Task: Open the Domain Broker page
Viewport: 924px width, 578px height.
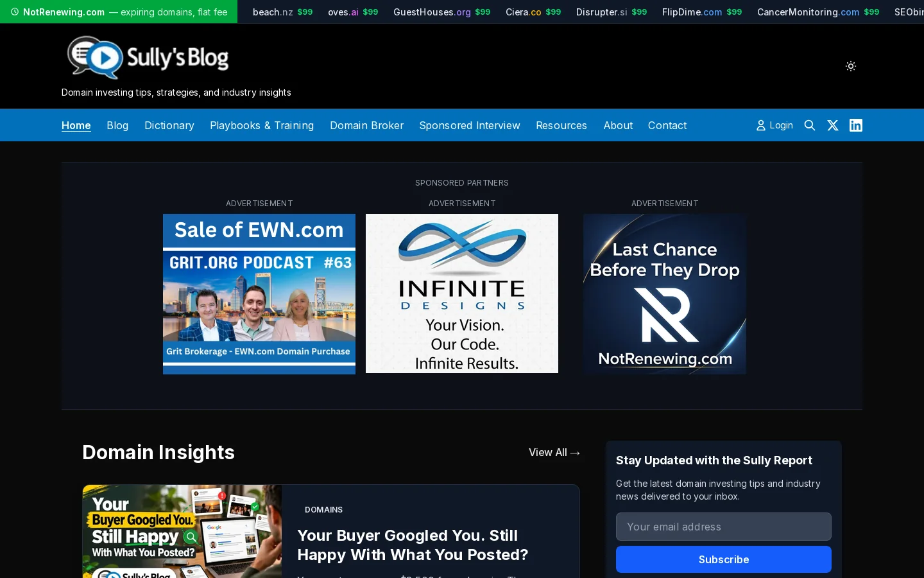Action: tap(366, 125)
